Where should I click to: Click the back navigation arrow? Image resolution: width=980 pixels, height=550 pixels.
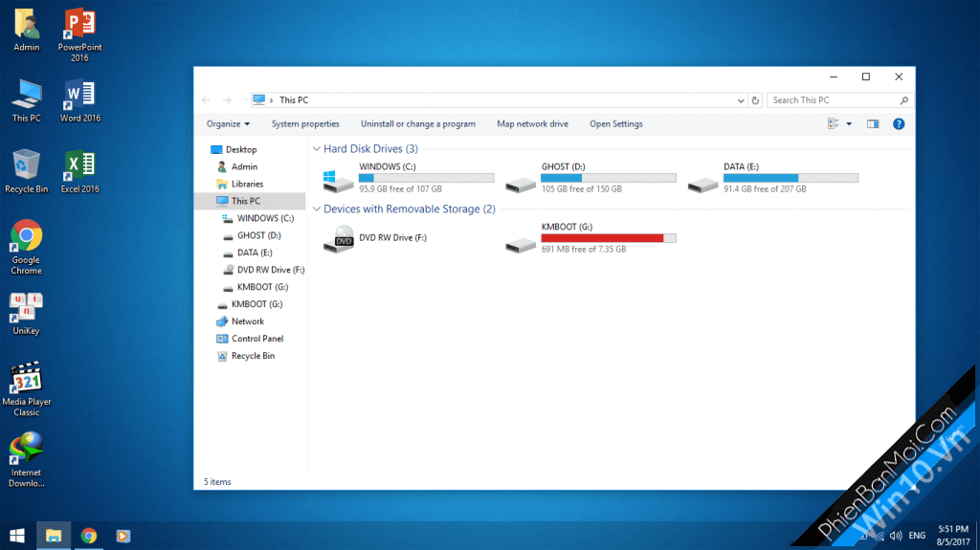tap(207, 100)
